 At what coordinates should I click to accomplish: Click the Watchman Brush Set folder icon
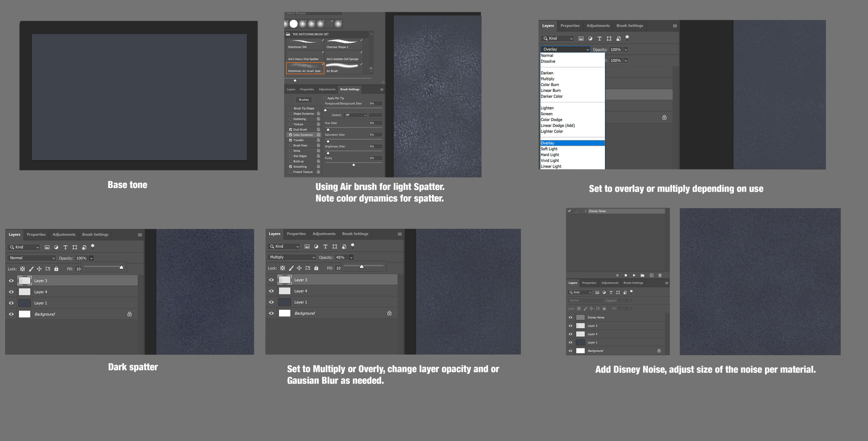tap(288, 34)
